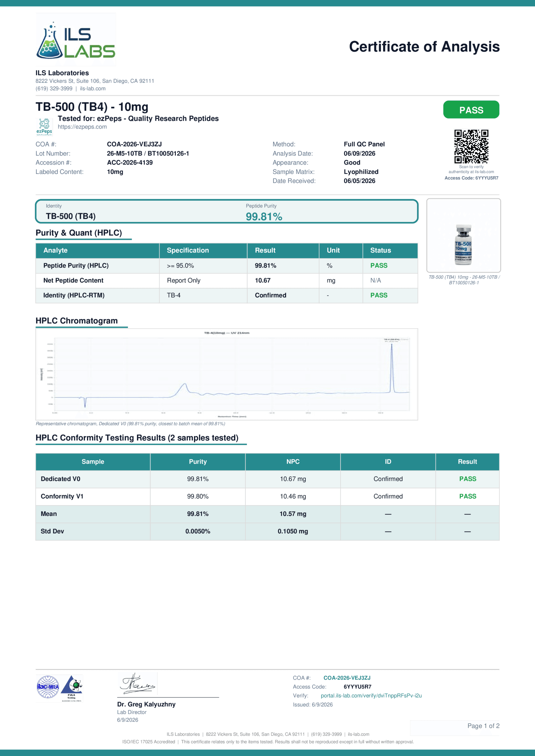Click the Page 1 of 2 indicator
The height and width of the screenshot is (756, 535).
(x=483, y=726)
